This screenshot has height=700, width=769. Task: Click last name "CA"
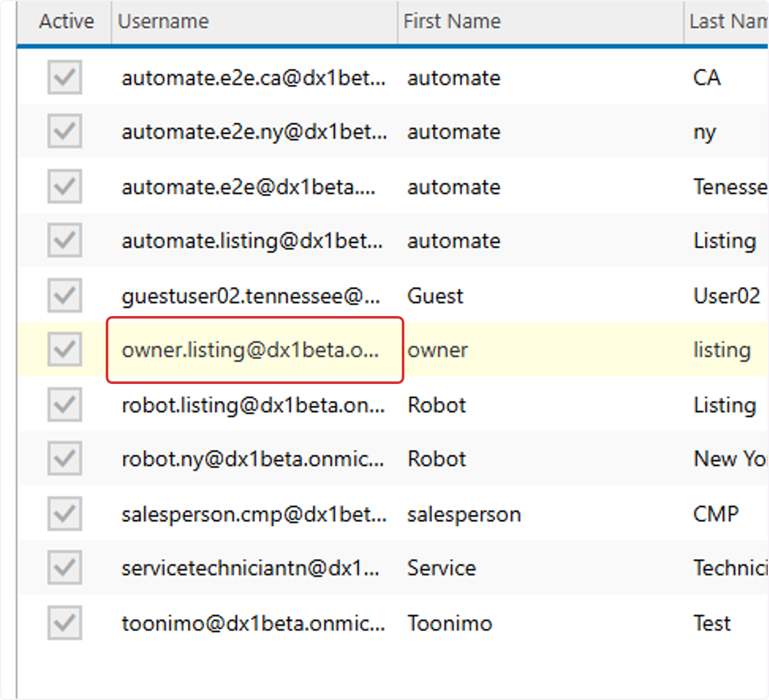tap(707, 78)
